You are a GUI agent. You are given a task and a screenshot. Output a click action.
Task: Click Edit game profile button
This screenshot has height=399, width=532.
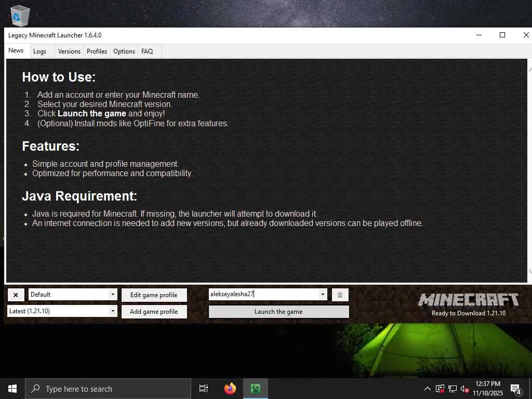pyautogui.click(x=154, y=295)
